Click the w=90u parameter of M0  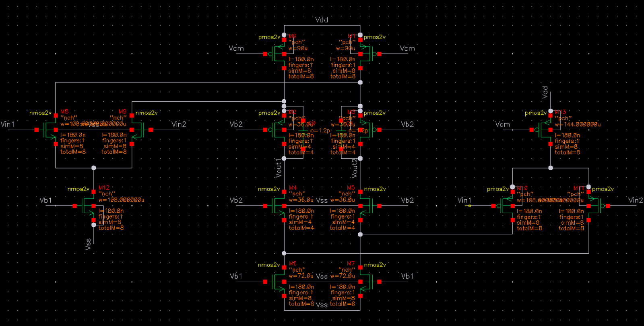click(x=298, y=48)
